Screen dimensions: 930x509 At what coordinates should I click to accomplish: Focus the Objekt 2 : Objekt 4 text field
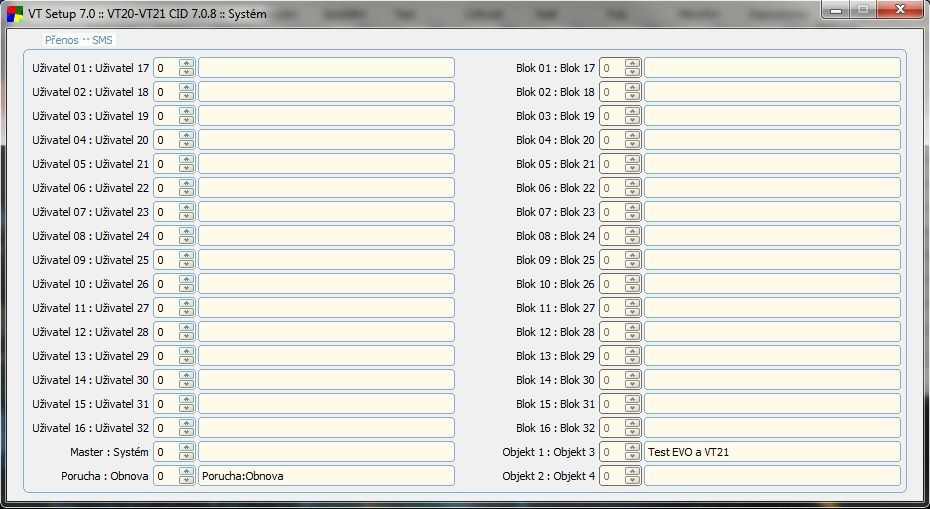click(772, 476)
